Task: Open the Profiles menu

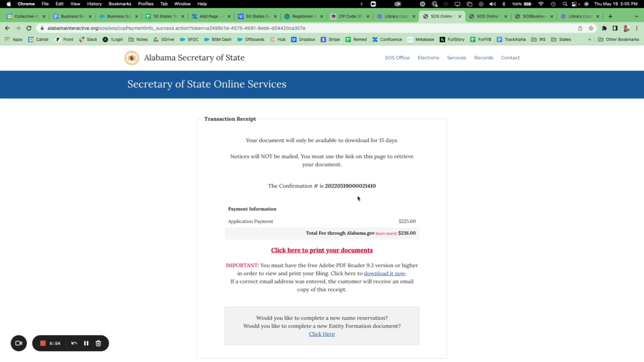Action: (145, 4)
